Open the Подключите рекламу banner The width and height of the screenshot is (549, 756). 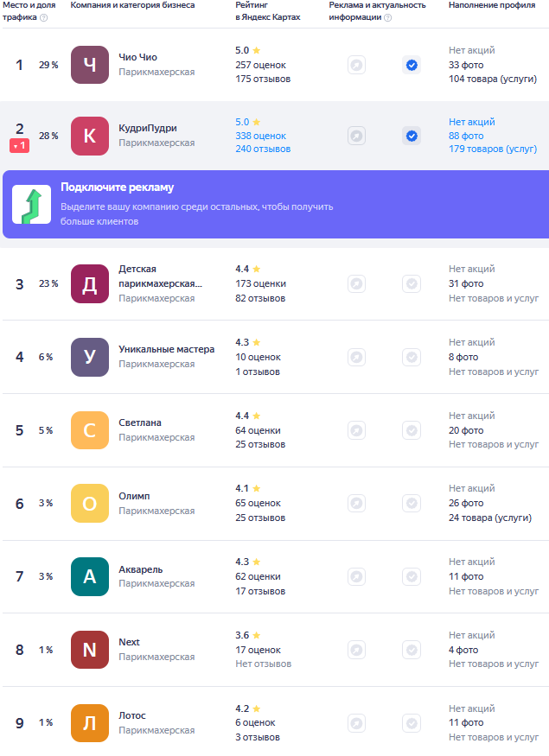[276, 205]
